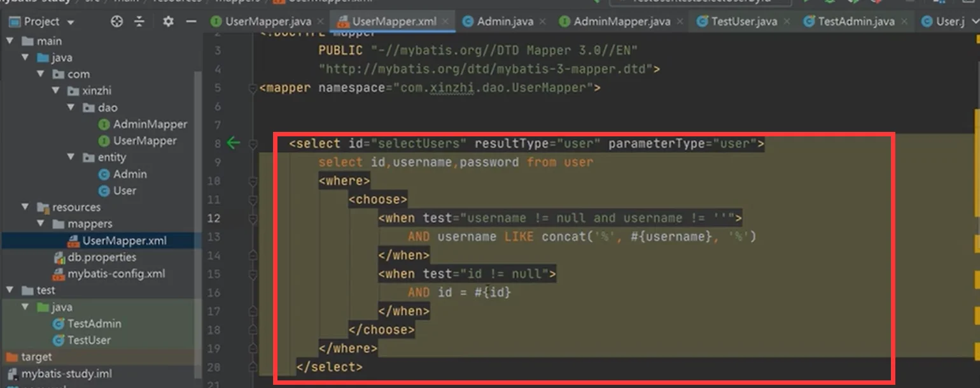The height and width of the screenshot is (388, 980).
Task: Close the TestAdmin.java tab
Action: coord(904,22)
